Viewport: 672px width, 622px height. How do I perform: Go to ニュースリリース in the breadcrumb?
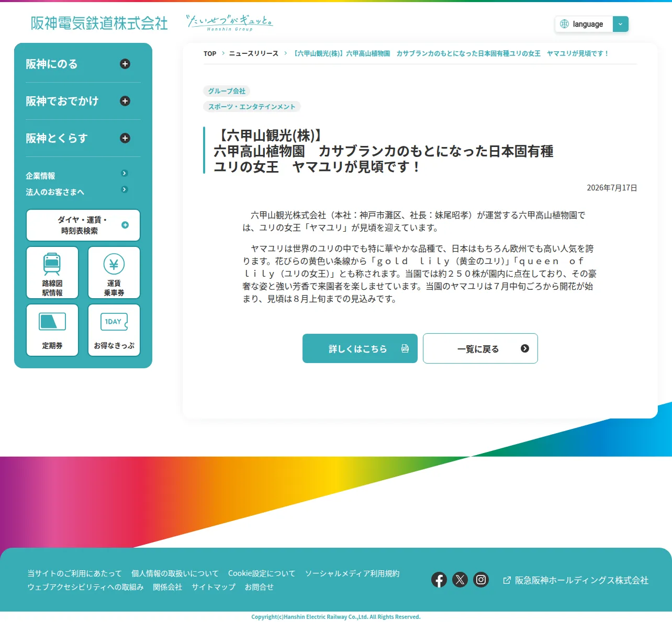point(254,53)
